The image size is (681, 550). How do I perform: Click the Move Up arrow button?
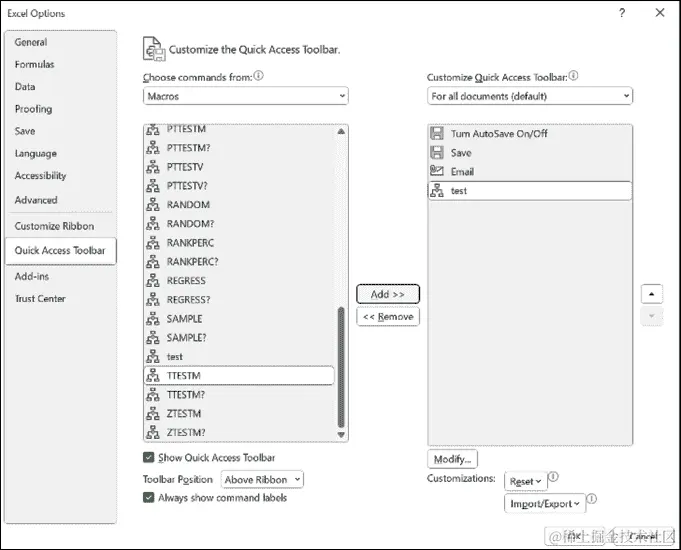click(651, 294)
